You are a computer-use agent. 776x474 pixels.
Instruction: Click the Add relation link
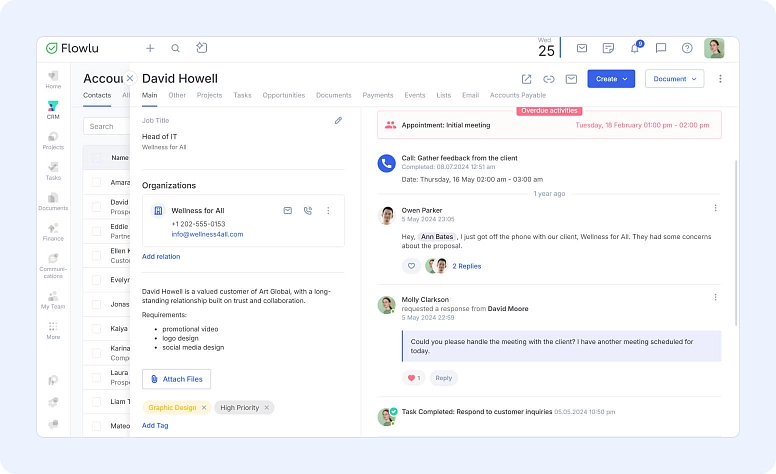[x=161, y=256]
